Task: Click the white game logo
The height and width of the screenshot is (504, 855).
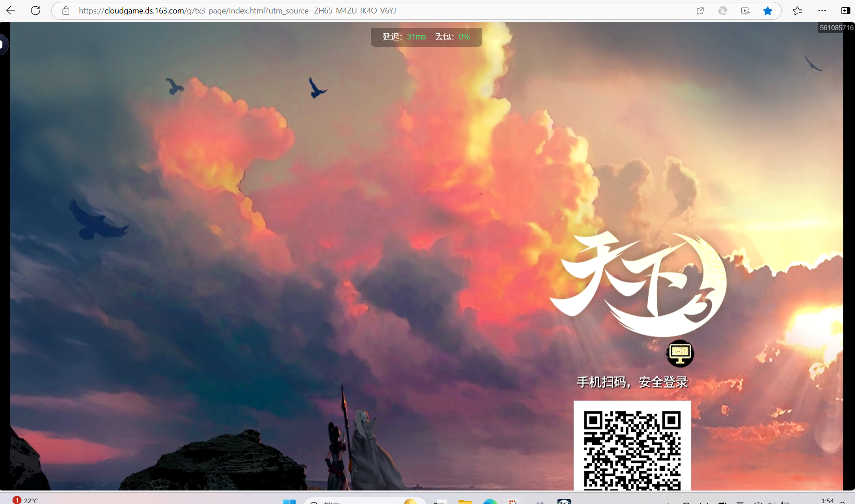Action: tap(637, 284)
